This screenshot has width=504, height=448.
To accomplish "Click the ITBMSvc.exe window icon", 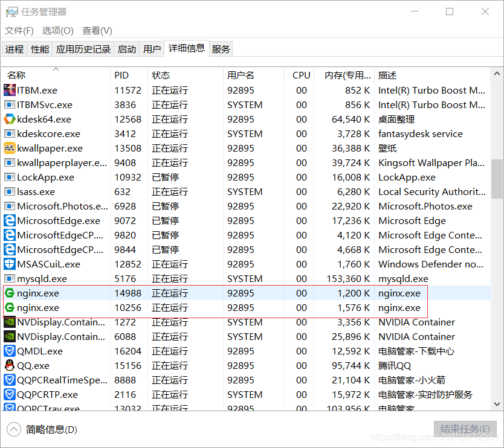I will [9, 104].
